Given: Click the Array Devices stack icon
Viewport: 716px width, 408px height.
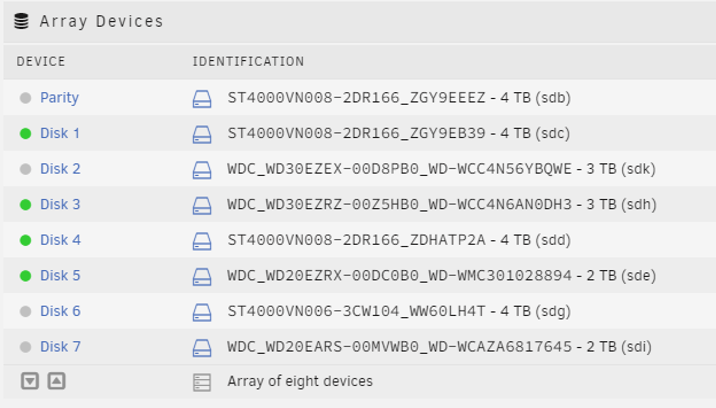Looking at the screenshot, I should pyautogui.click(x=21, y=21).
